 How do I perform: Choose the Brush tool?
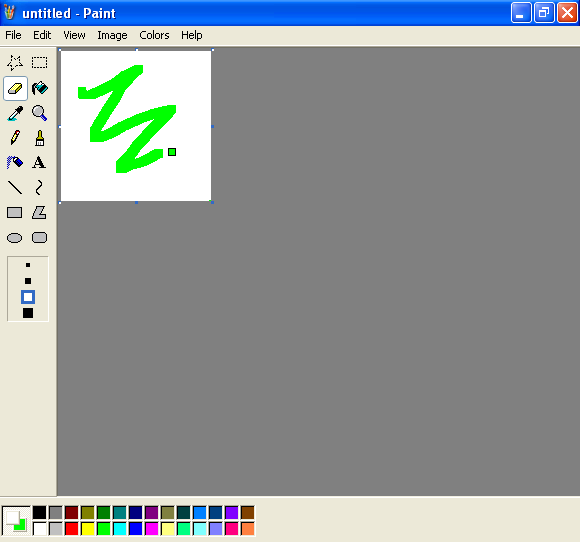tap(39, 138)
